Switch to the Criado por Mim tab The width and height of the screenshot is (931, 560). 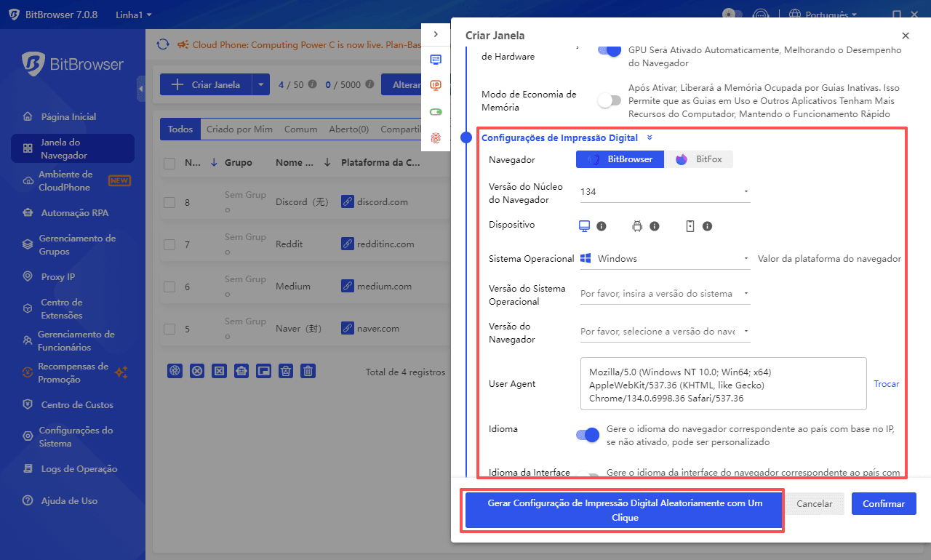(239, 129)
